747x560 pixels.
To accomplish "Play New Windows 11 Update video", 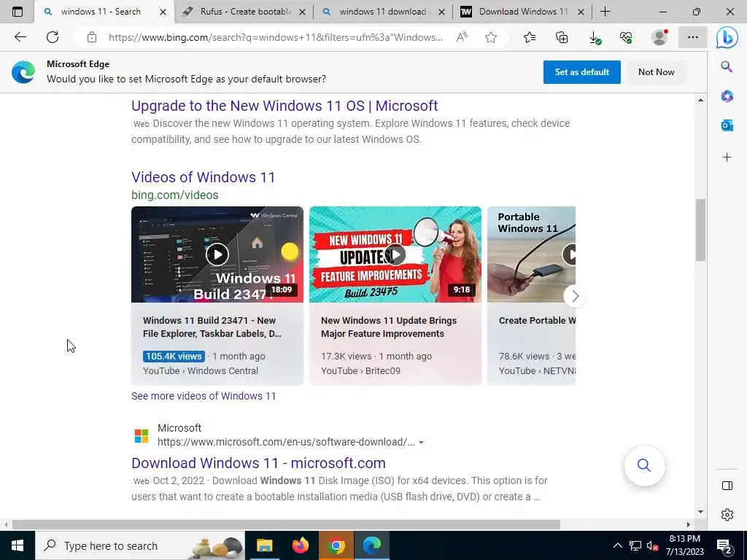I will point(395,254).
